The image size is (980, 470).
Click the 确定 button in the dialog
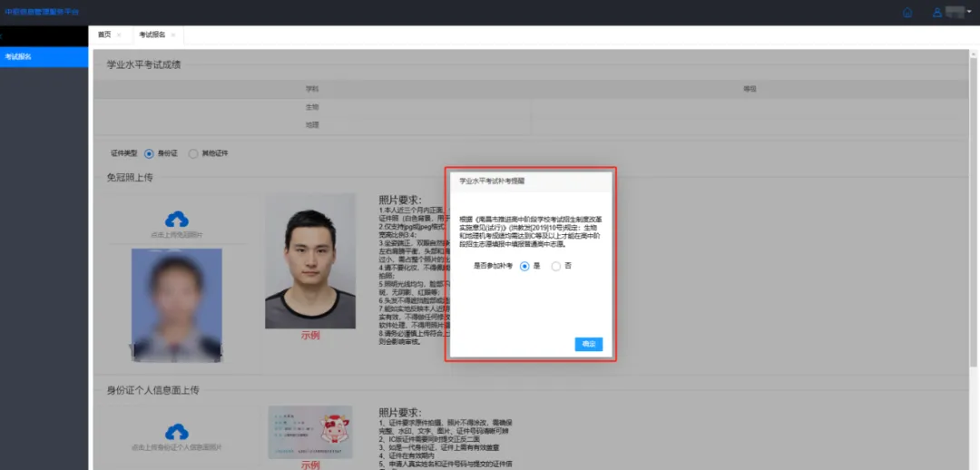589,345
